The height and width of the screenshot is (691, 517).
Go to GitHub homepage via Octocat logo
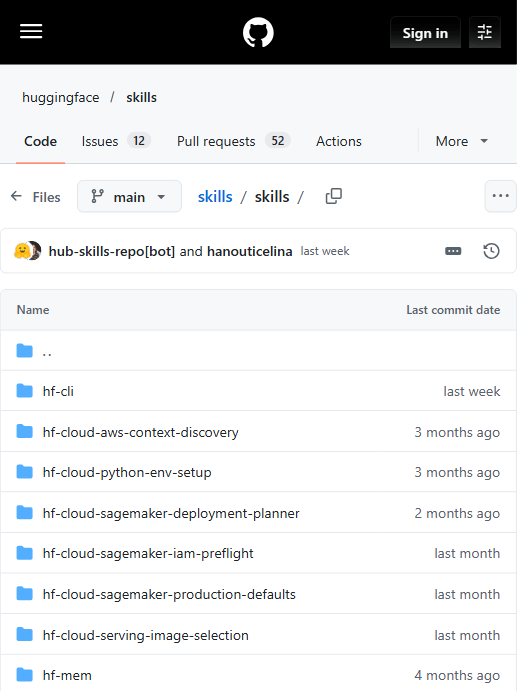coord(258,32)
